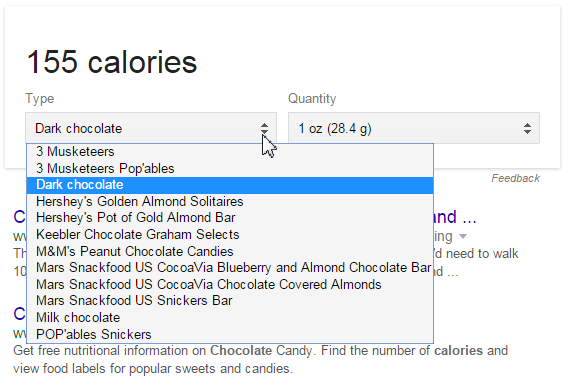Select CocoaVia Chocolate Covered Almonds

coord(230,284)
